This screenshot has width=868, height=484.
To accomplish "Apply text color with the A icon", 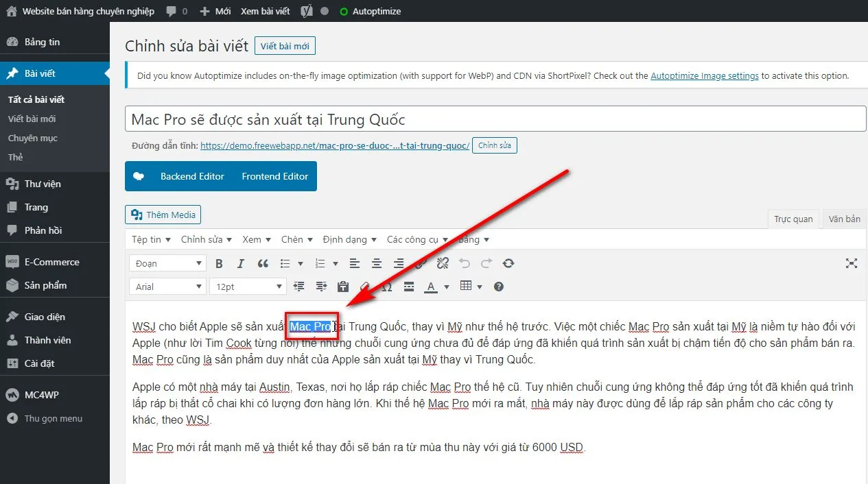I will click(431, 287).
